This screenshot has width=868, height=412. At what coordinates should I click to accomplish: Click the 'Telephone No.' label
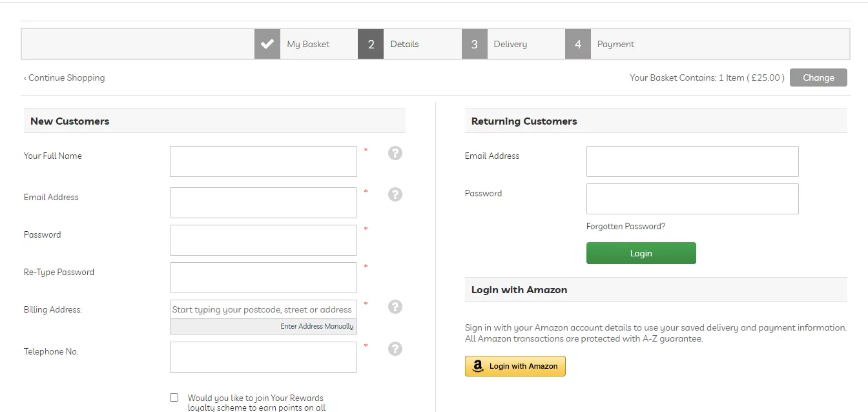pyautogui.click(x=51, y=351)
